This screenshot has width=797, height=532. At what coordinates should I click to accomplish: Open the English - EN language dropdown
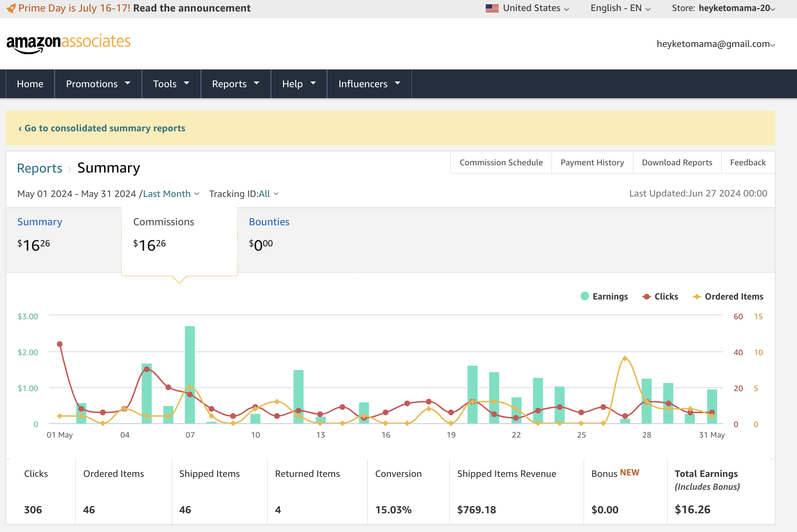621,8
